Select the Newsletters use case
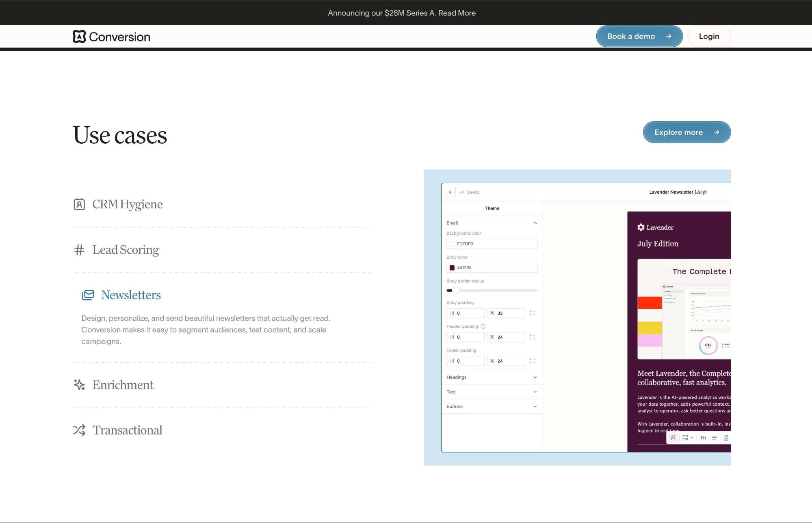The width and height of the screenshot is (812, 523). click(x=131, y=295)
